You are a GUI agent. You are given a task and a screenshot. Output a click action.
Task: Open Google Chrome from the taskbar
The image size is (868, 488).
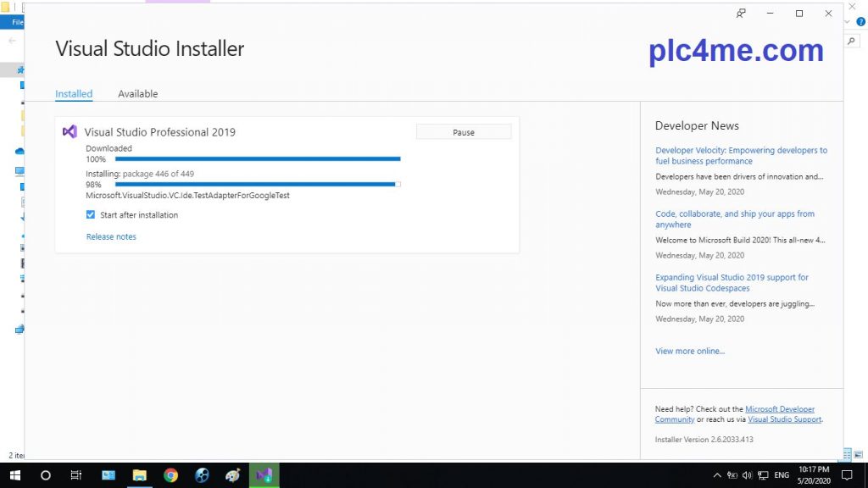pos(170,475)
